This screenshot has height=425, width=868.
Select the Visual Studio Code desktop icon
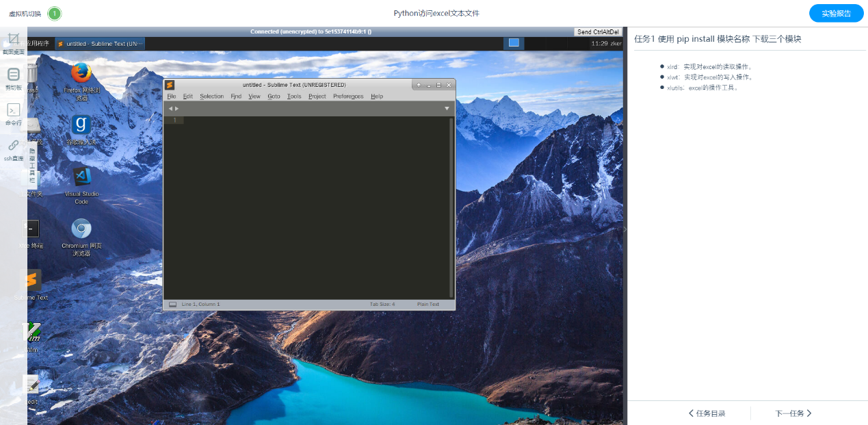pyautogui.click(x=81, y=177)
